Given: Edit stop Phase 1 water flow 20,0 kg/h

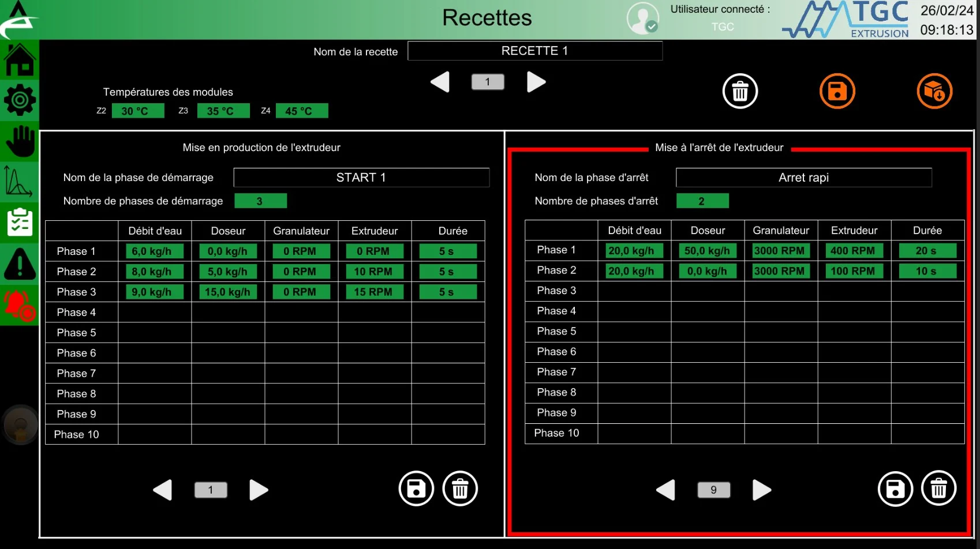Looking at the screenshot, I should (634, 250).
